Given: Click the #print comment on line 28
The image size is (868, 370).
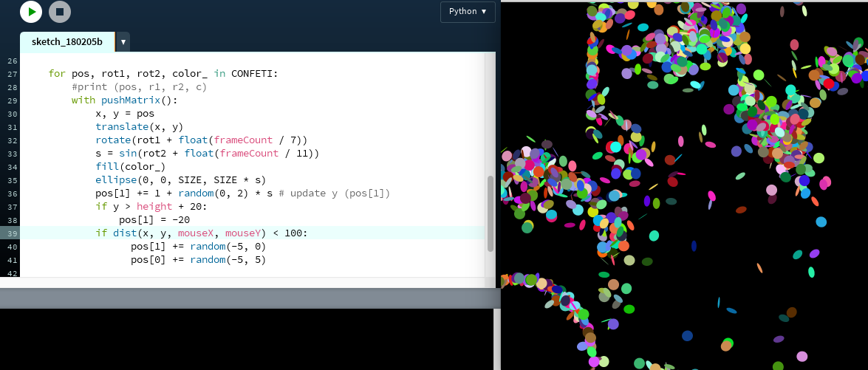Looking at the screenshot, I should coord(139,87).
